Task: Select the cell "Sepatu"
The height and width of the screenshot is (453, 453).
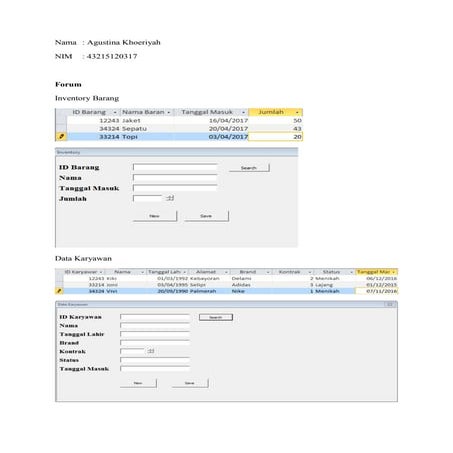Action: 147,128
